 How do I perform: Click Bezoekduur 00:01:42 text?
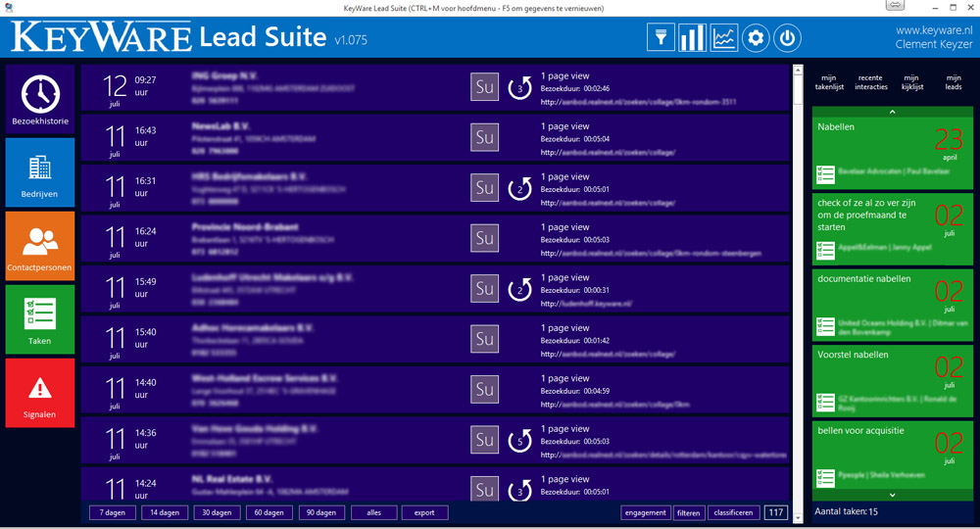575,341
